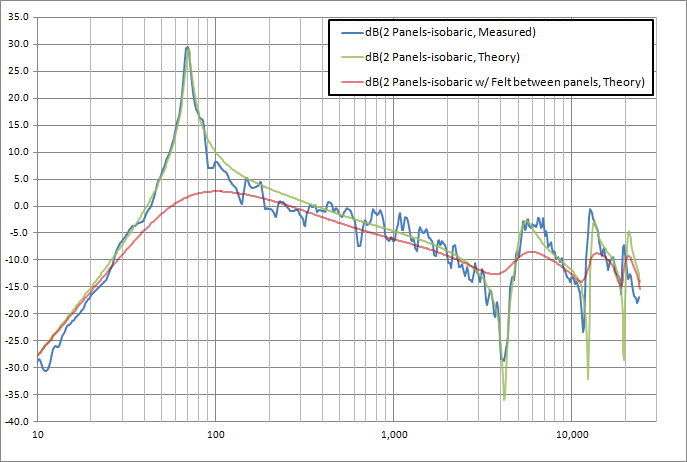Click the -15.0 y-axis label
The height and width of the screenshot is (462, 687).
point(17,287)
